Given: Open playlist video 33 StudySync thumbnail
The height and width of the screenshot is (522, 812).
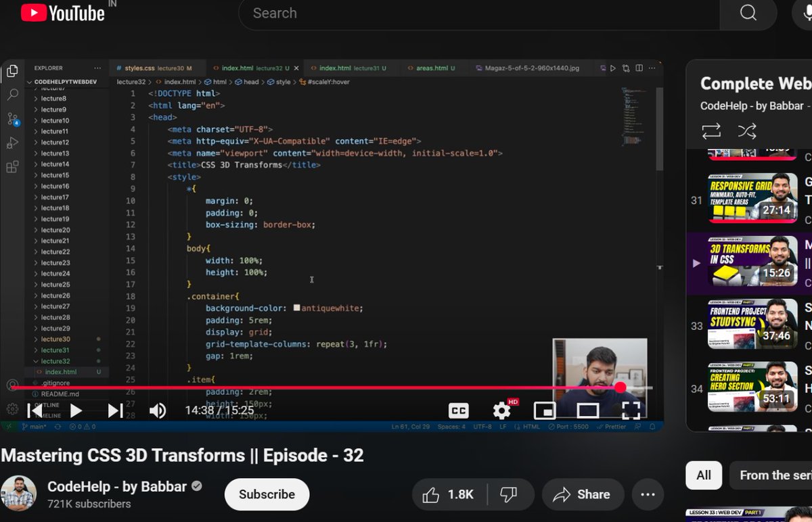Looking at the screenshot, I should [752, 324].
